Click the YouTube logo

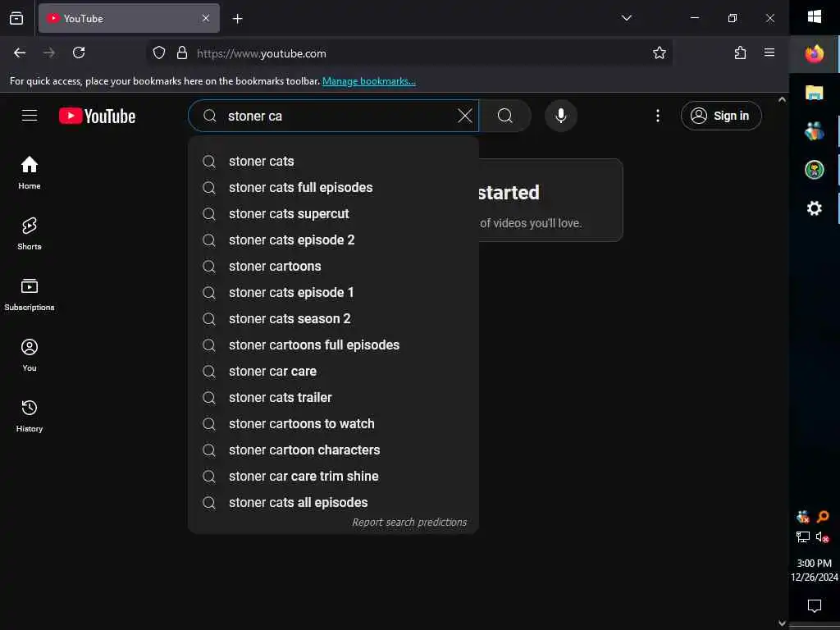coord(97,116)
